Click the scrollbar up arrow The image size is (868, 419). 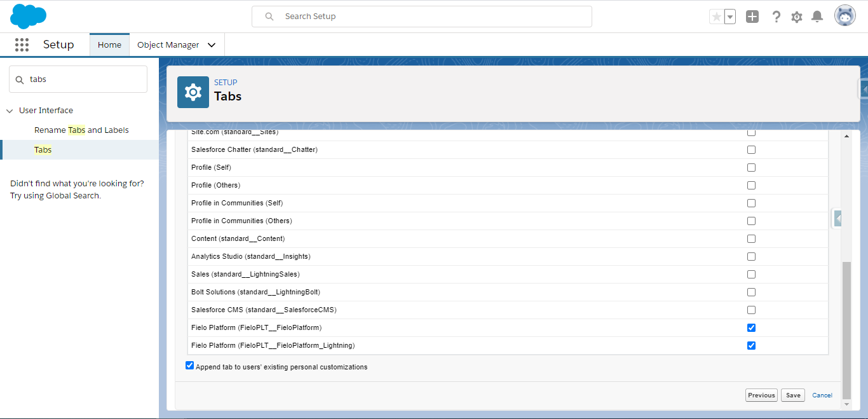click(846, 137)
